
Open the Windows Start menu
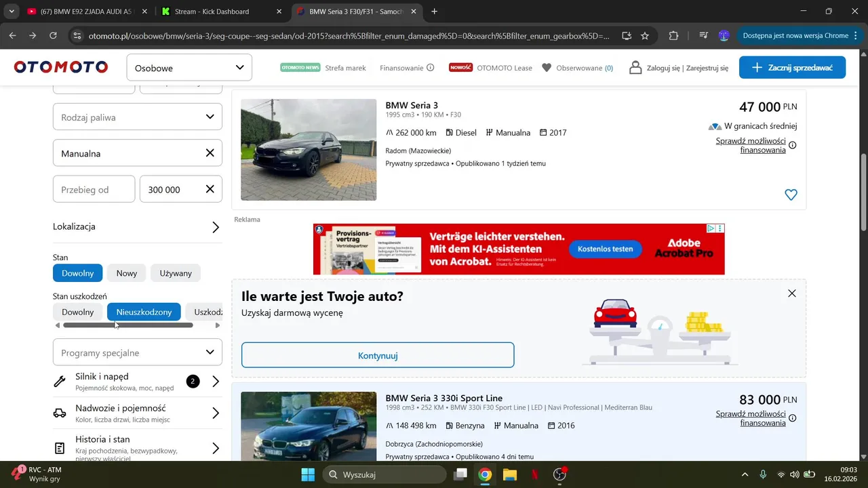[x=307, y=474]
